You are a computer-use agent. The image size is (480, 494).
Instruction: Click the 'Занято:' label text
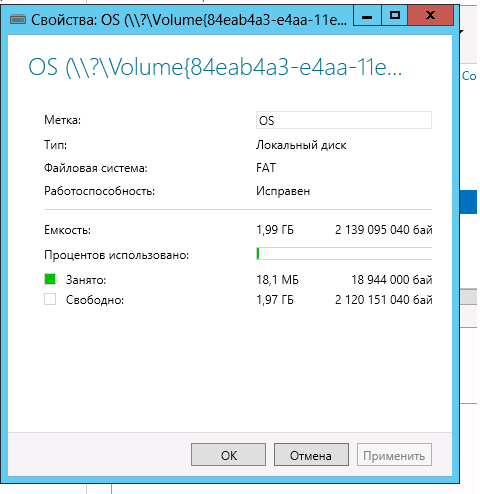click(86, 280)
